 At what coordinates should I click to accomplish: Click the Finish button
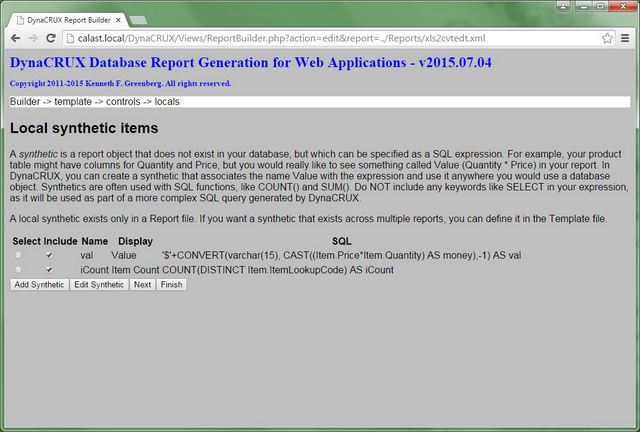coord(171,285)
